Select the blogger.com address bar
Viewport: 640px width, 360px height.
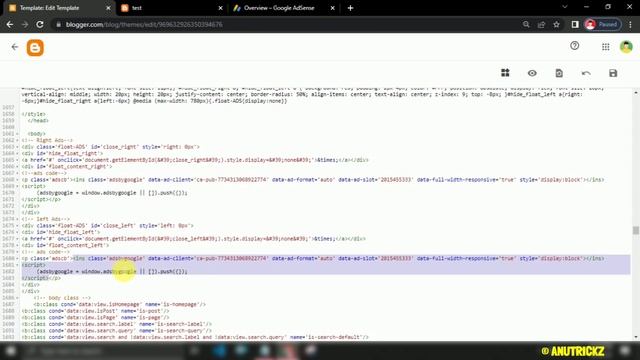tap(286, 24)
